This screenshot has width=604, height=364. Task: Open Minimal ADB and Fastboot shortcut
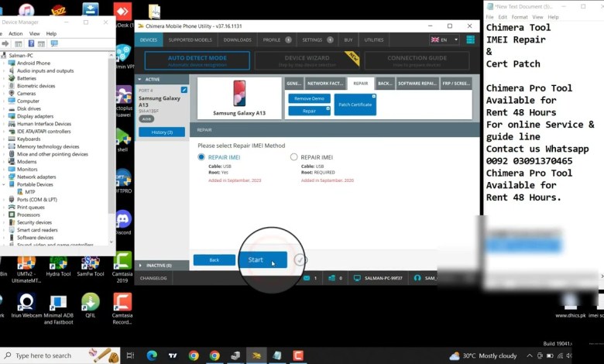59,302
